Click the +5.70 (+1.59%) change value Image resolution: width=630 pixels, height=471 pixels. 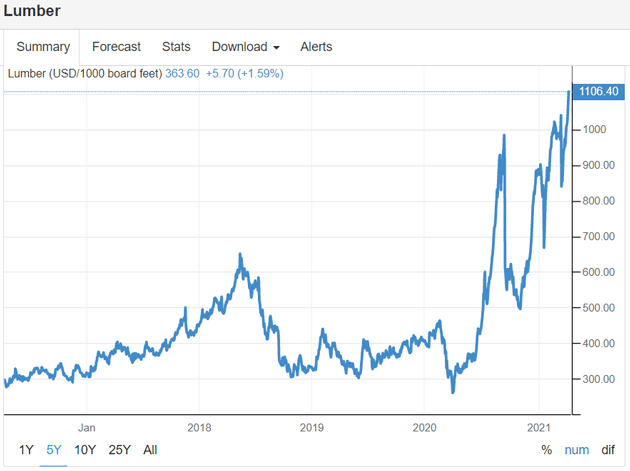point(245,73)
